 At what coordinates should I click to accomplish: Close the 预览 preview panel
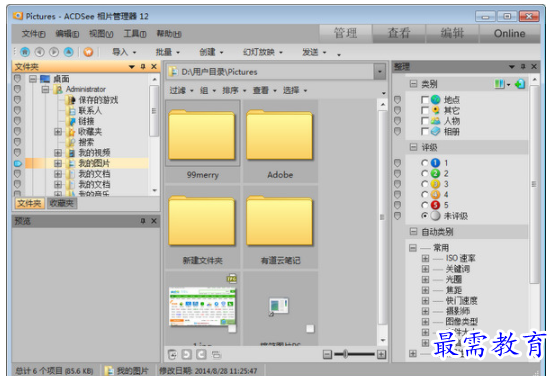point(154,221)
